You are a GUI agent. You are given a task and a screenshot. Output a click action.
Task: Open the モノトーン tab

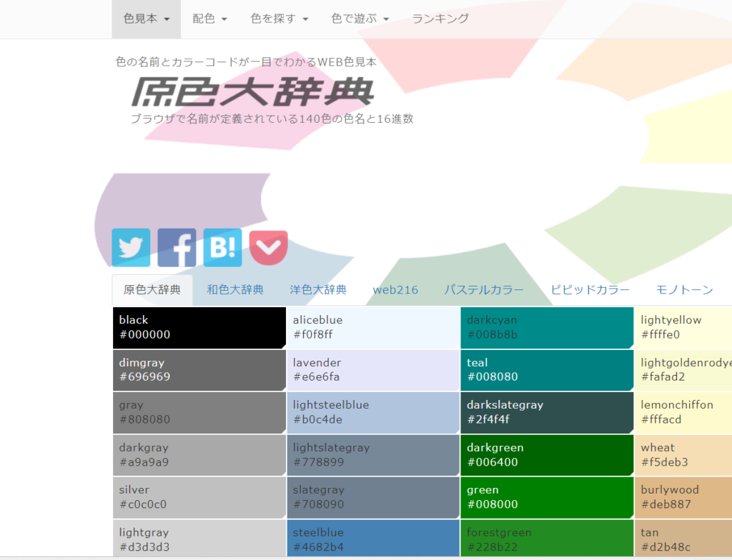tap(684, 290)
